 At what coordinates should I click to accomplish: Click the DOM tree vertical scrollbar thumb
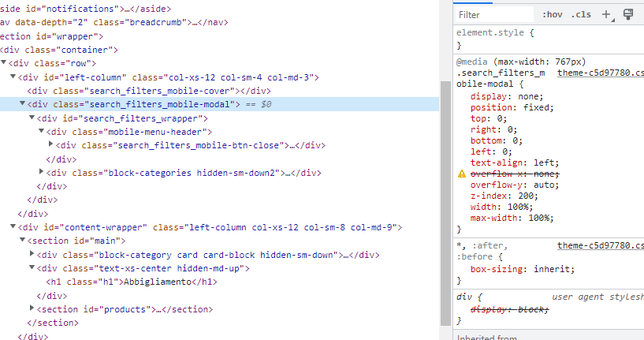(x=445, y=204)
